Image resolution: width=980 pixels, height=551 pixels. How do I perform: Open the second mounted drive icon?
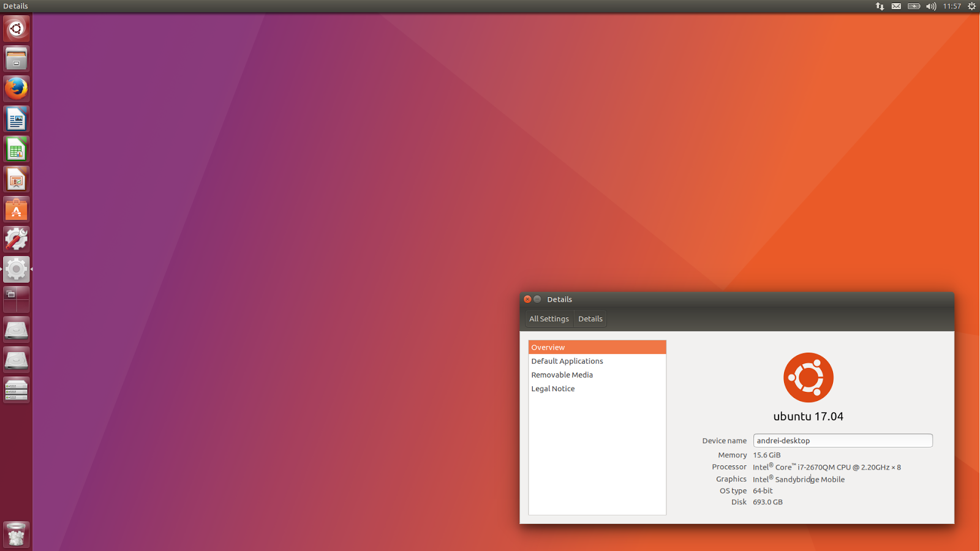pyautogui.click(x=16, y=359)
